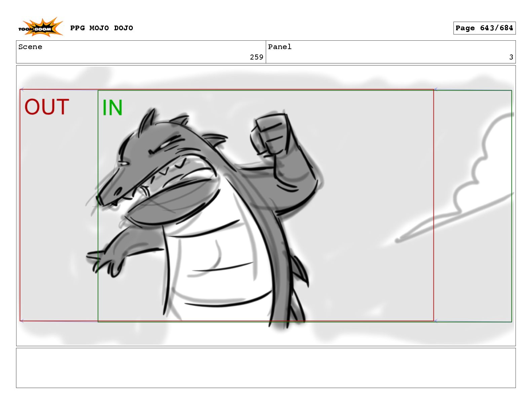Click the 'PPG MOJO DOJO' project title

point(102,28)
